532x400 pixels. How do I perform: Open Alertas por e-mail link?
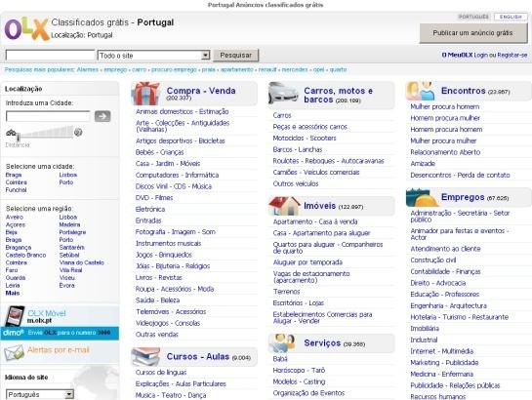click(59, 350)
